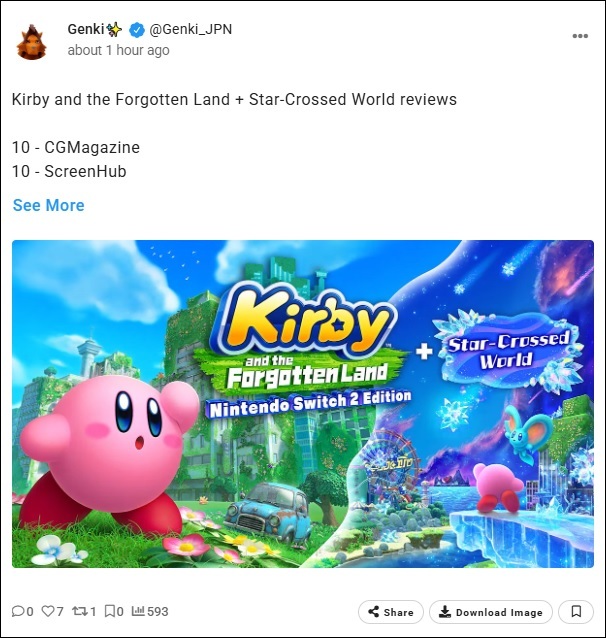Click the view count 593
The image size is (606, 638).
point(158,611)
